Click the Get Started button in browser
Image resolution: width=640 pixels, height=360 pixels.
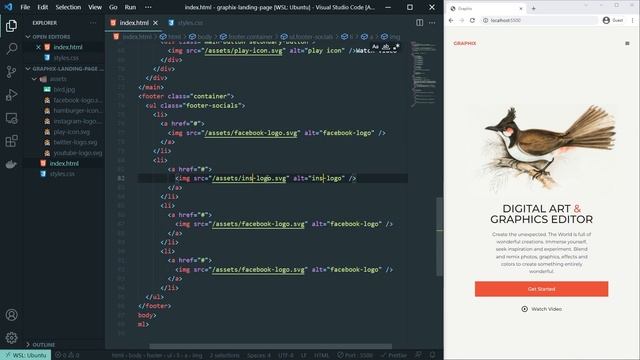click(x=541, y=289)
